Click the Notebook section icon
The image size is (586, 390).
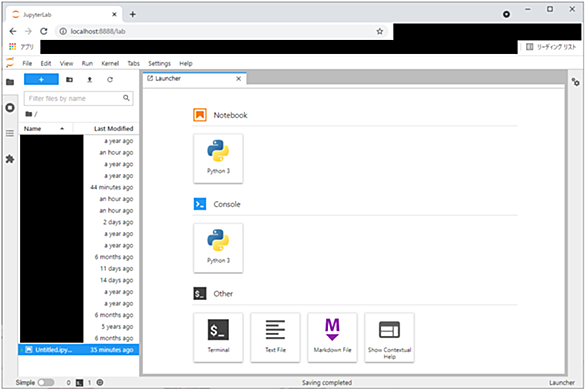click(200, 115)
